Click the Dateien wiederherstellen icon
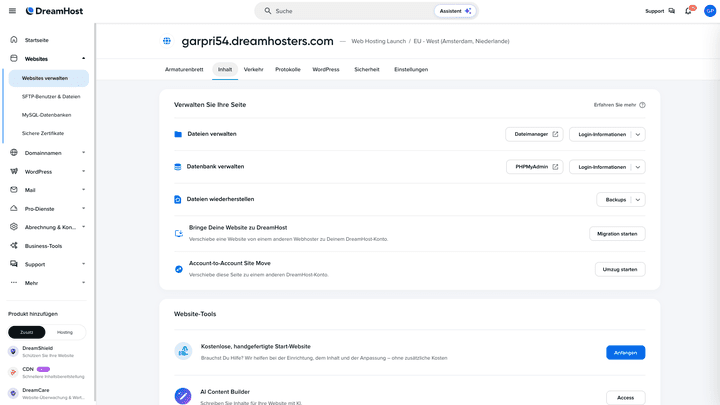This screenshot has height=405, width=720. click(178, 199)
